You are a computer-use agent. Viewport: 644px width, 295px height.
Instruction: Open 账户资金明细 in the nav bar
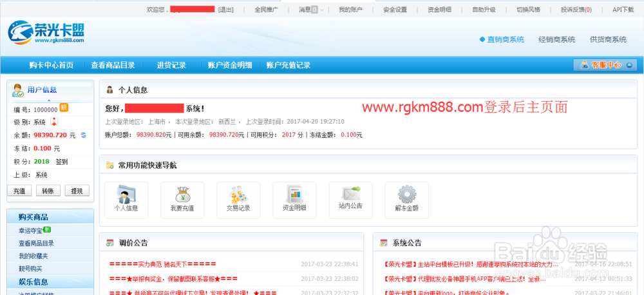[230, 65]
